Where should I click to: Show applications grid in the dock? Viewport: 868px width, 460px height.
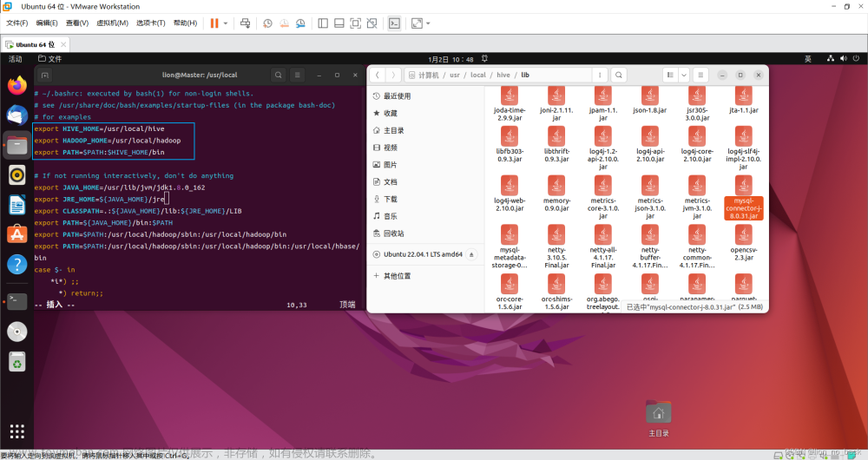pos(17,431)
